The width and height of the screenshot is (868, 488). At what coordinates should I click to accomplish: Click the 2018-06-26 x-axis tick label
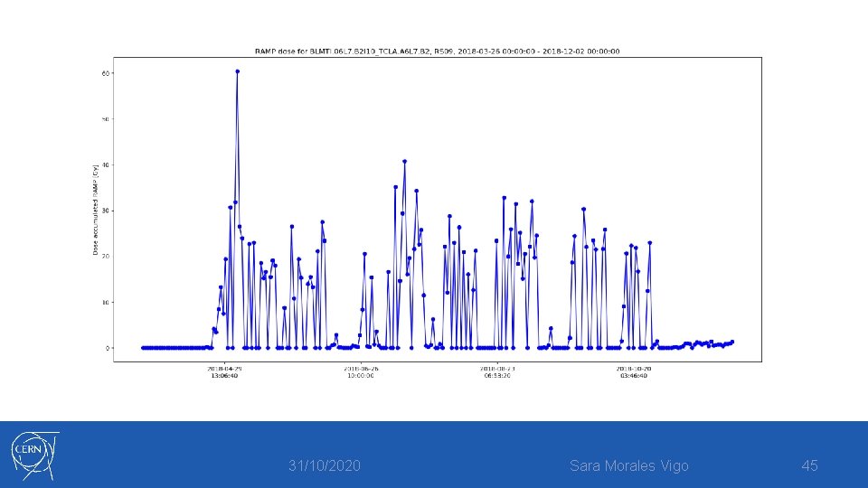click(361, 371)
